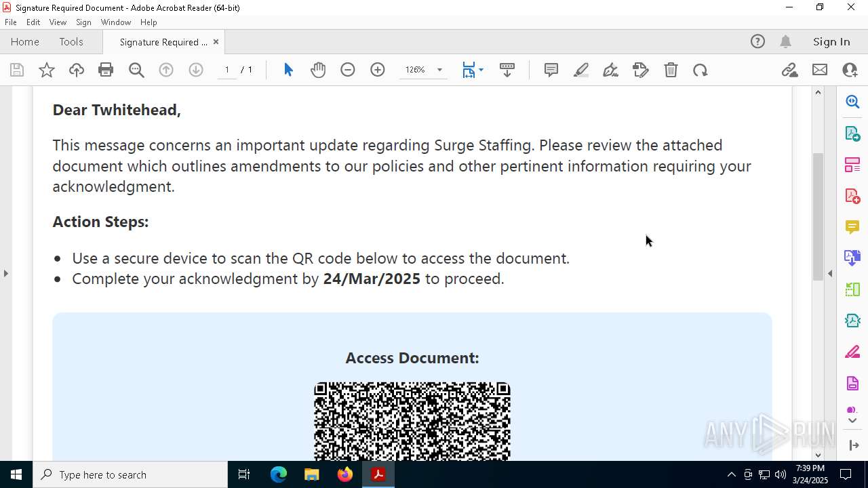The height and width of the screenshot is (488, 868).
Task: Click the Access Document QR code
Action: pos(412,421)
